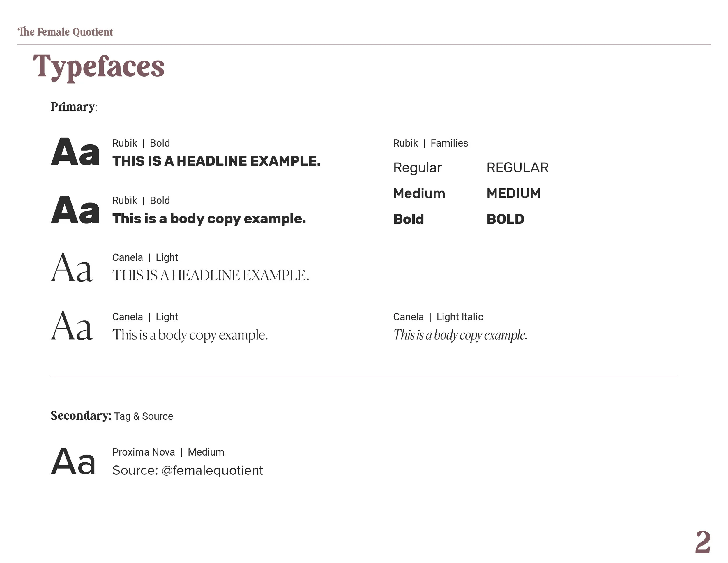Click the Canela Light body copy Aa specimen
728x563 pixels.
(x=72, y=326)
